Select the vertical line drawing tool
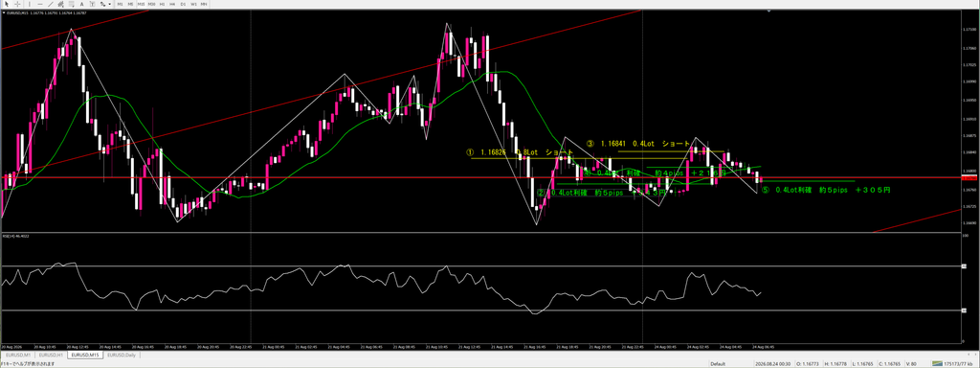 pyautogui.click(x=30, y=4)
